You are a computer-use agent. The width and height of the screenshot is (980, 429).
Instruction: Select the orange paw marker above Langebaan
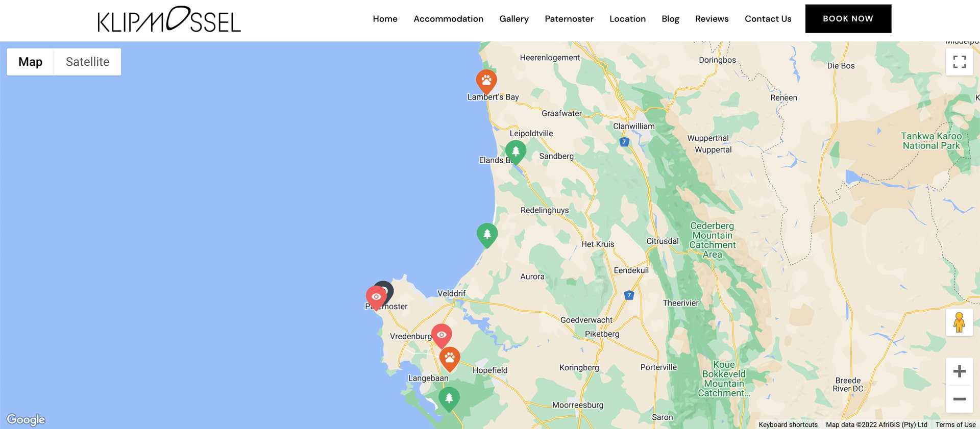pyautogui.click(x=450, y=358)
